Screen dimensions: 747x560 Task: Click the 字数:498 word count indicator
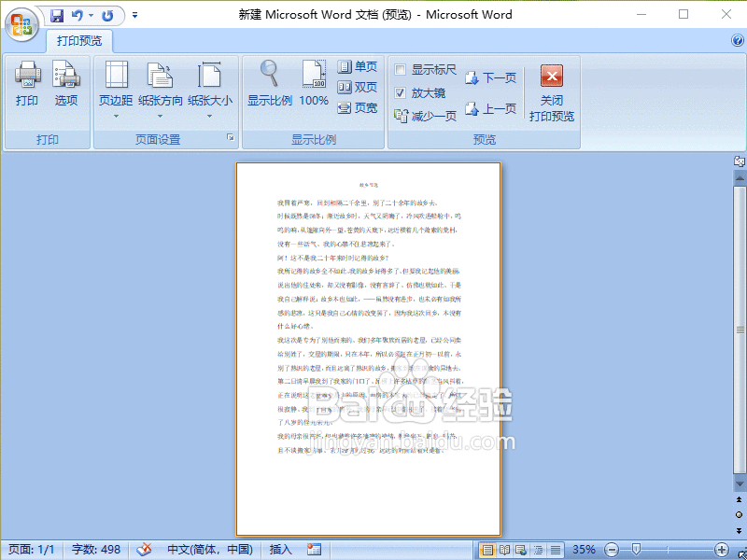94,550
